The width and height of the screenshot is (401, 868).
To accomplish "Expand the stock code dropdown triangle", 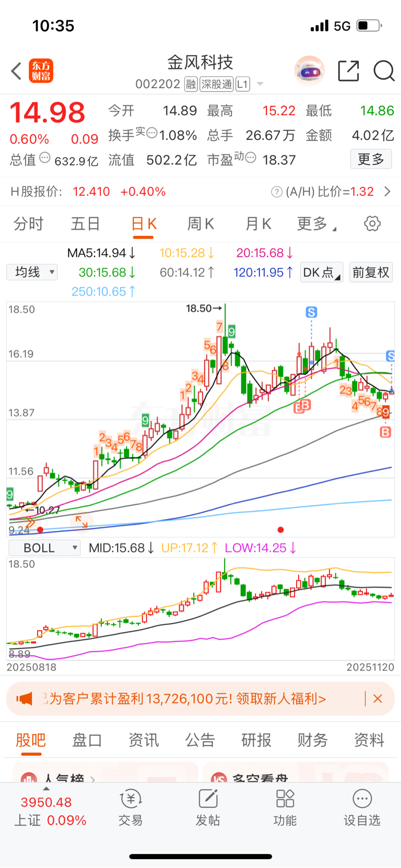I will click(260, 84).
